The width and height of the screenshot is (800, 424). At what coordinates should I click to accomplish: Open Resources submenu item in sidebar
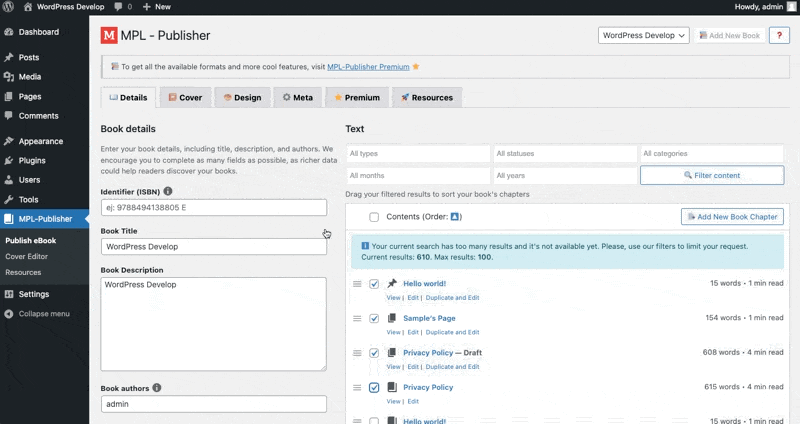23,272
